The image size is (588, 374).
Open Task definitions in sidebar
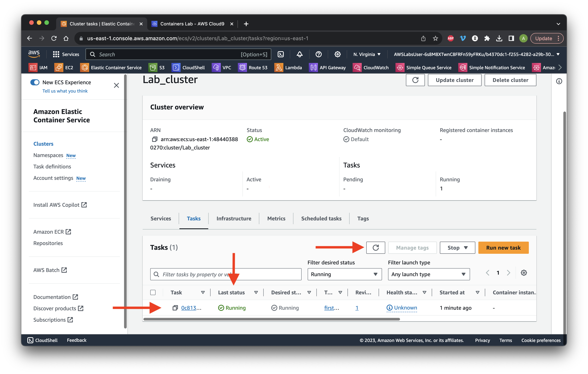point(52,167)
